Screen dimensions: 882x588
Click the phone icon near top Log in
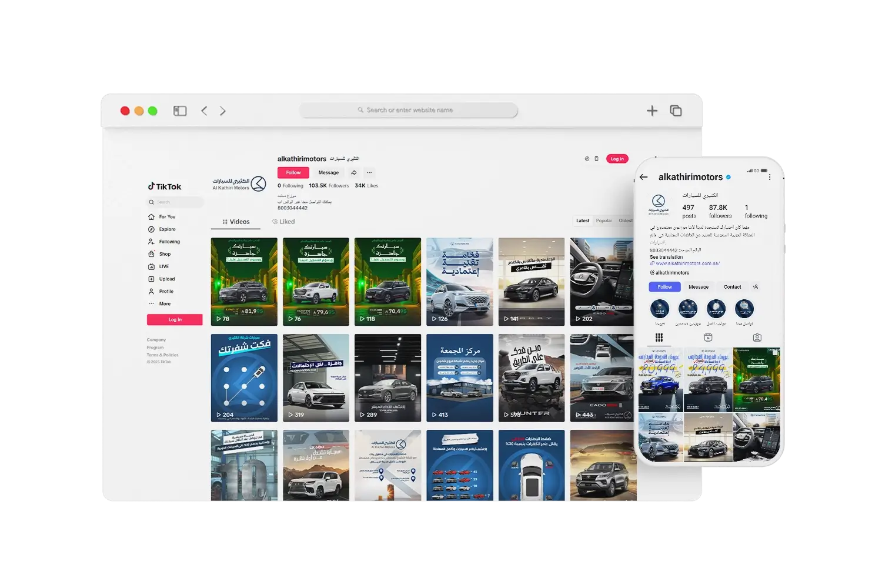[596, 159]
